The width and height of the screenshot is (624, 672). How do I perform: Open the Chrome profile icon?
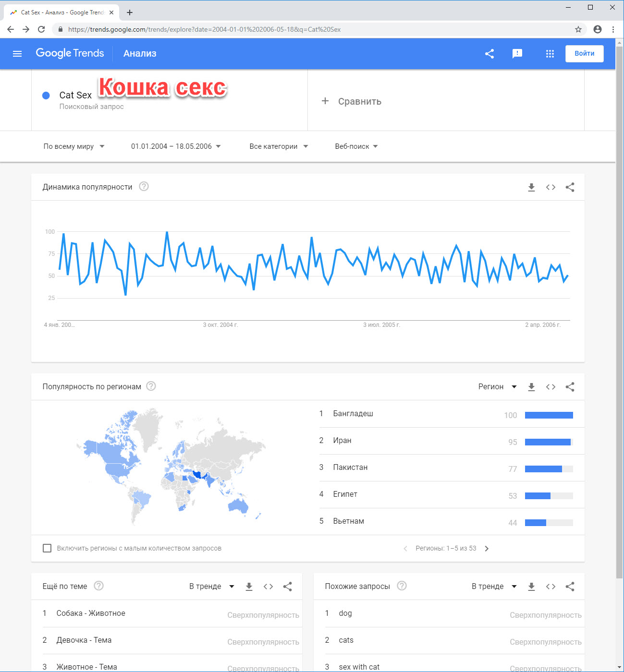click(598, 29)
